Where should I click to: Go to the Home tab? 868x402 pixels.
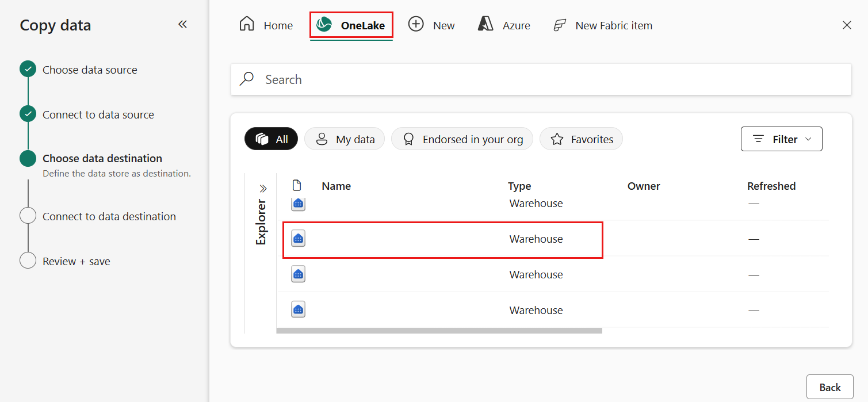[266, 25]
